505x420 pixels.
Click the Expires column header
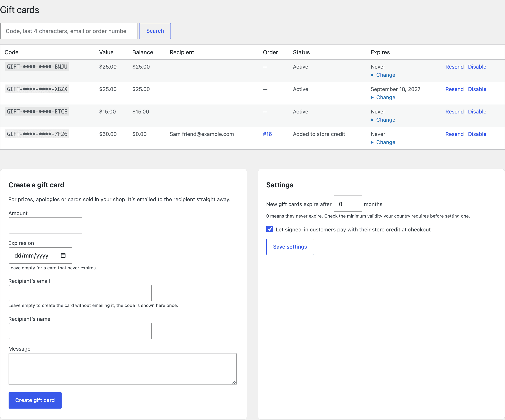(x=380, y=52)
